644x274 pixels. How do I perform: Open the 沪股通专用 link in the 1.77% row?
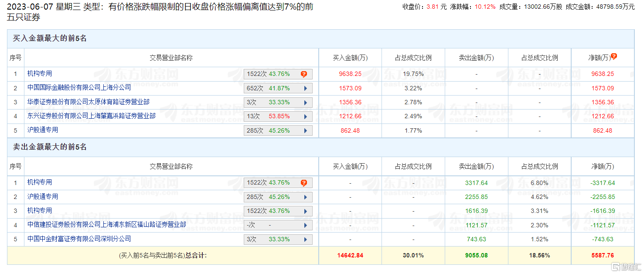click(x=43, y=130)
